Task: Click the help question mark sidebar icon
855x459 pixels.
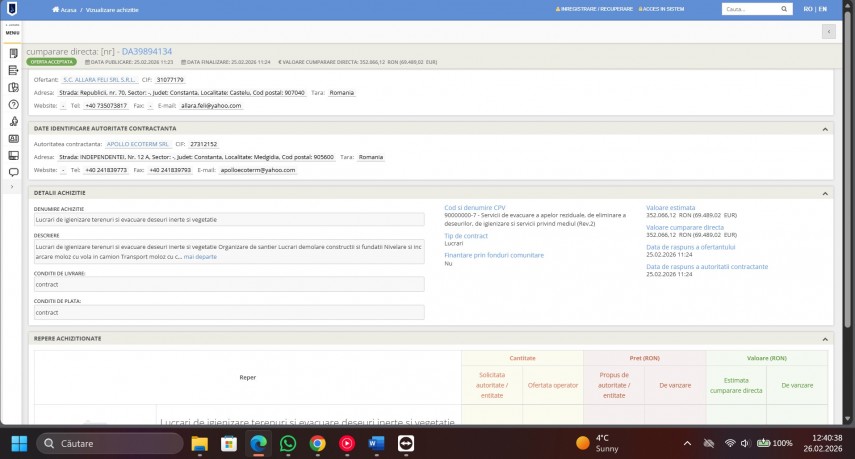Action: [13, 104]
